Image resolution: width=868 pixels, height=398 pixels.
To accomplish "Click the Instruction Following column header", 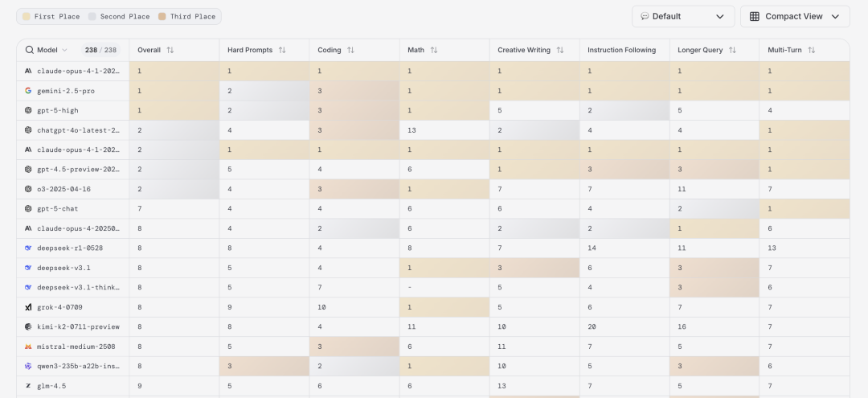I will 621,50.
